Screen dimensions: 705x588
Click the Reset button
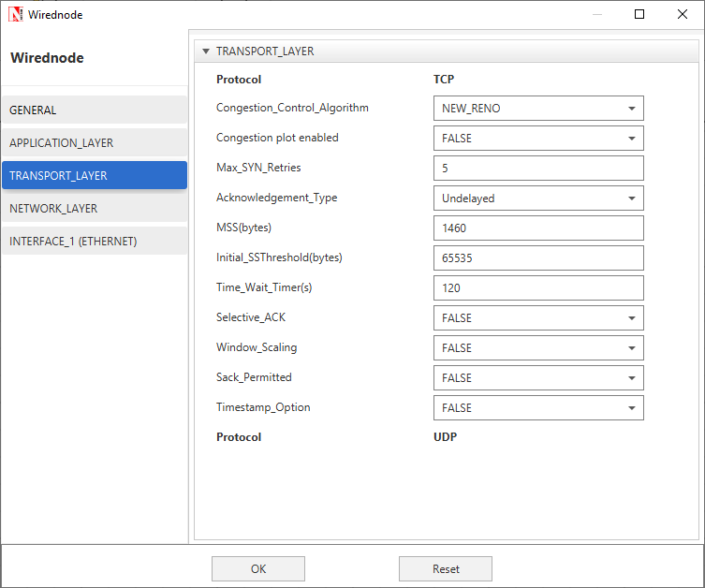[445, 568]
